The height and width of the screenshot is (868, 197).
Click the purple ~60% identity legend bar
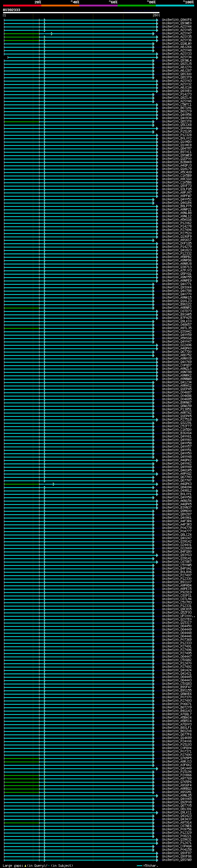pos(98,6)
